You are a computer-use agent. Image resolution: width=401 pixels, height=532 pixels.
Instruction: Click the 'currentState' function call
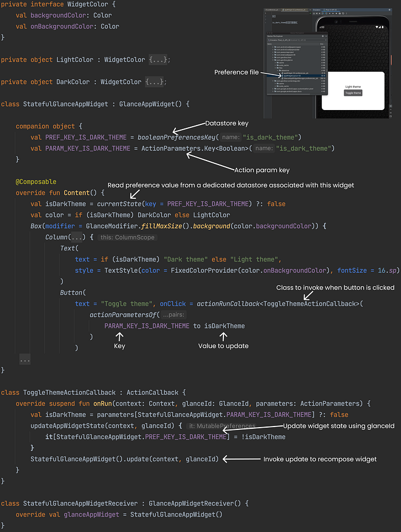point(119,204)
